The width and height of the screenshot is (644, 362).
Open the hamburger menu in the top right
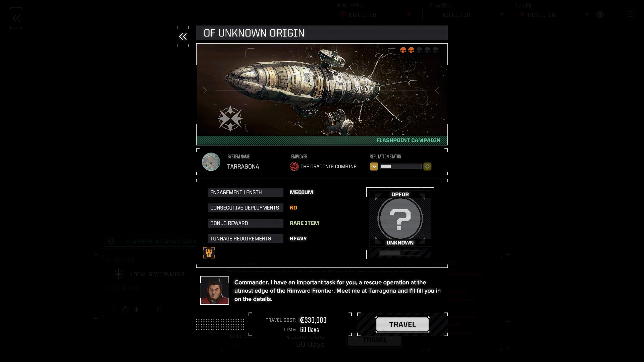coord(631,14)
